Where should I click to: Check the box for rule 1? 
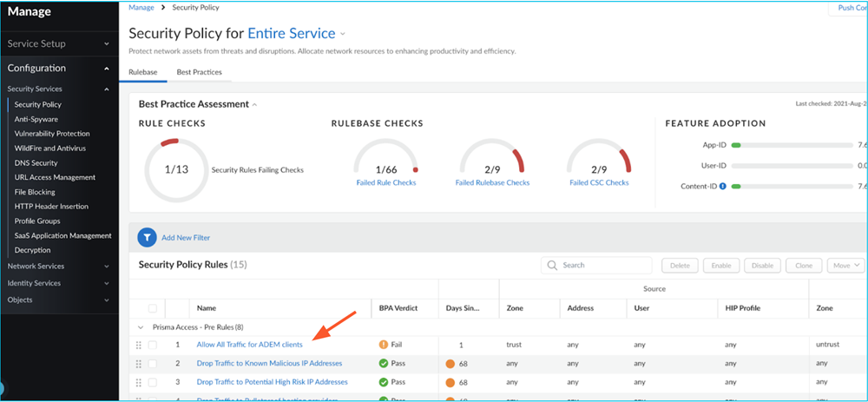pyautogui.click(x=153, y=345)
